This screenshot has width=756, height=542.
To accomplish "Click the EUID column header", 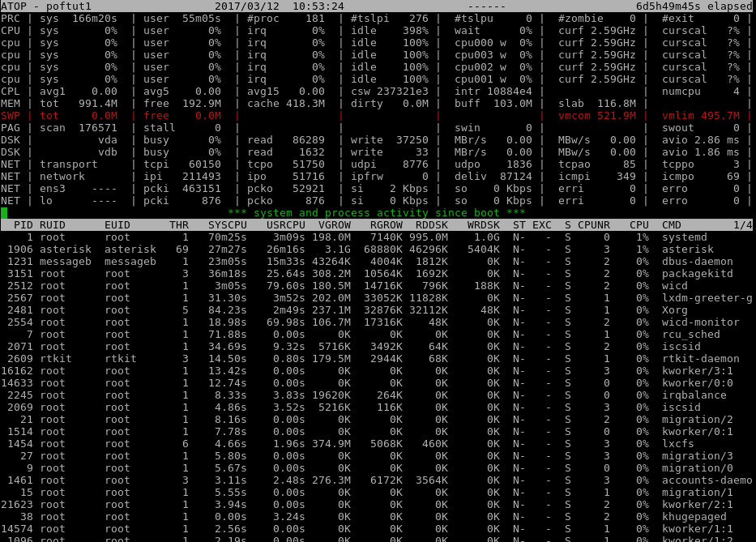I will (x=117, y=225).
